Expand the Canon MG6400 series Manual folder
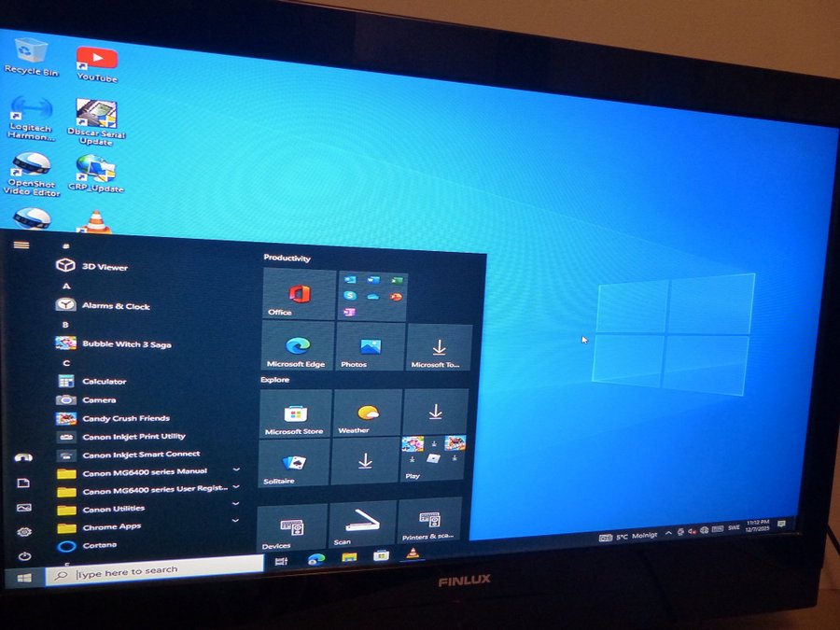840x630 pixels. [x=236, y=469]
